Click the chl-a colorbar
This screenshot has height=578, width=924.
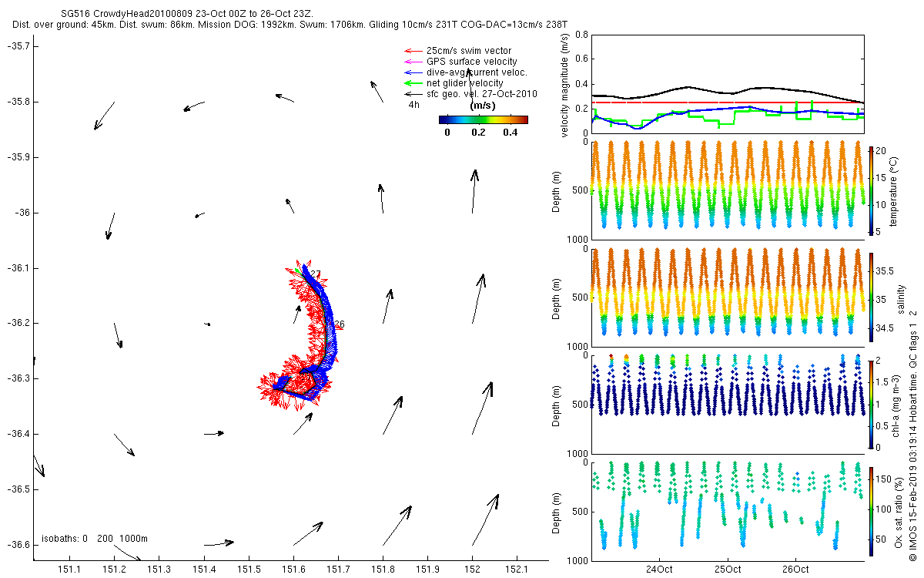point(872,404)
